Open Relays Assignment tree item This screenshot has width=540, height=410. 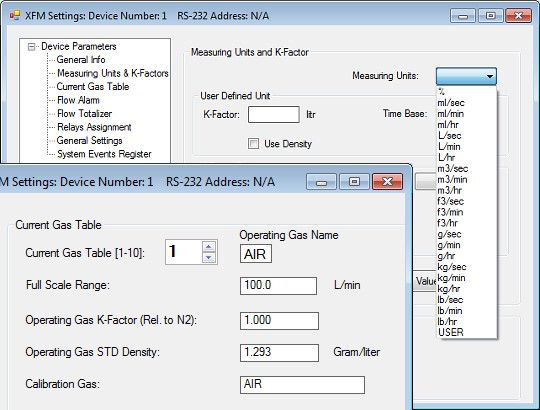coord(94,127)
